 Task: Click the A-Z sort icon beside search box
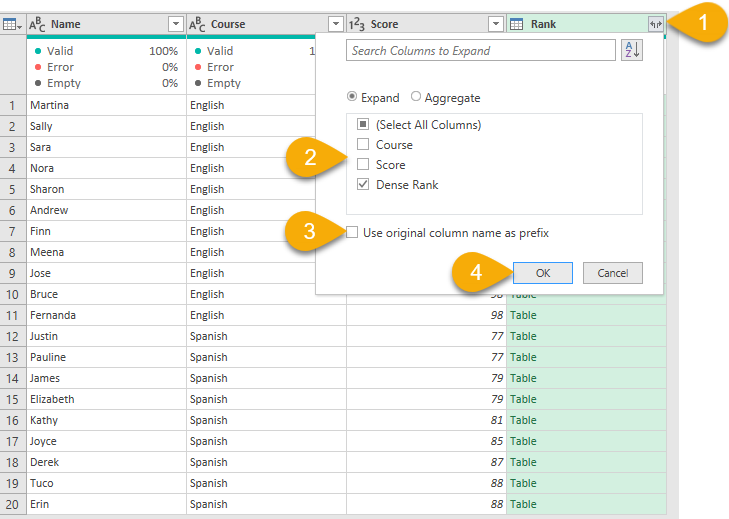click(x=632, y=50)
